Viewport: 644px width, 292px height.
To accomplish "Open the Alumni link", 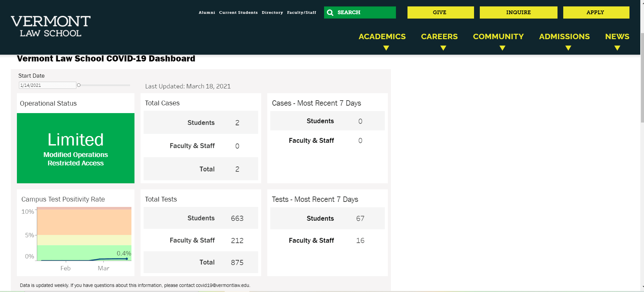I will (x=207, y=12).
